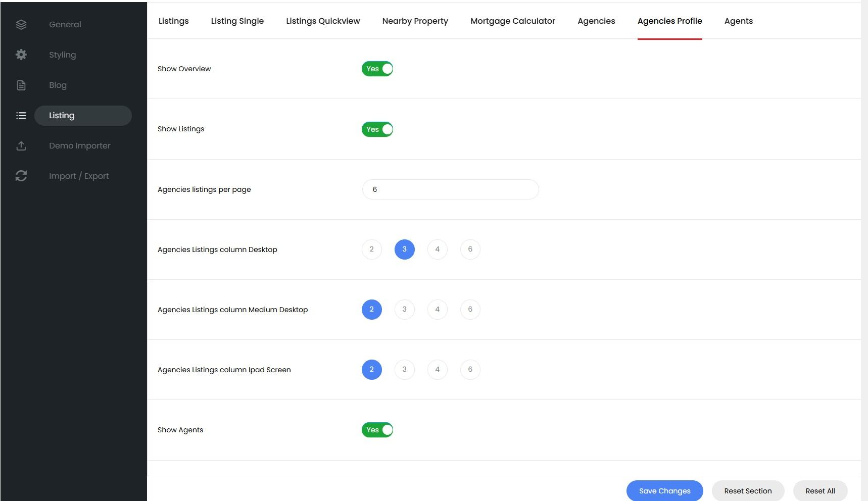
Task: Select 2 columns for Listings column Desktop
Action: 372,249
